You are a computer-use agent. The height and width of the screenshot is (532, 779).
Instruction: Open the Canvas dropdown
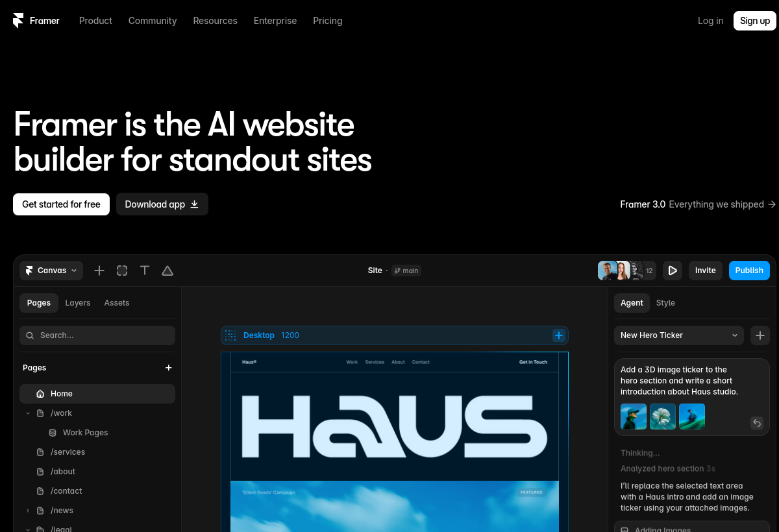click(x=51, y=271)
